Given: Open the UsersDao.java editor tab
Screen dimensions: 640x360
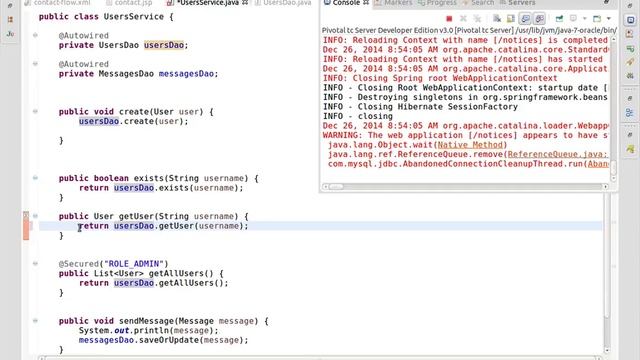Looking at the screenshot, I should (x=282, y=3).
